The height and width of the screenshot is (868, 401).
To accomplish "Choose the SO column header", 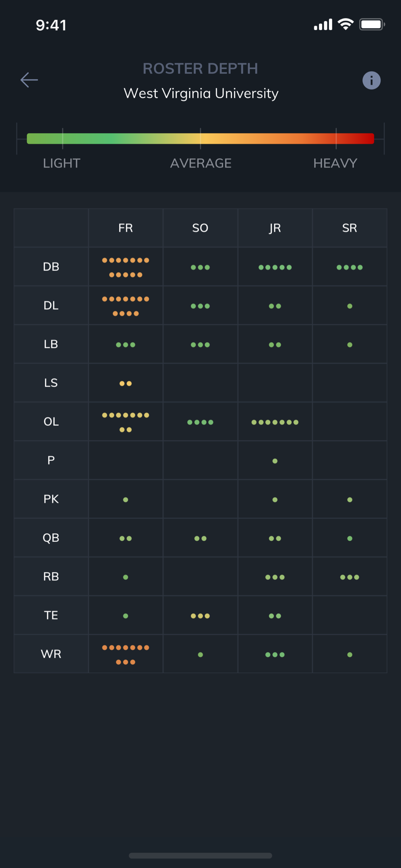I will 200,228.
